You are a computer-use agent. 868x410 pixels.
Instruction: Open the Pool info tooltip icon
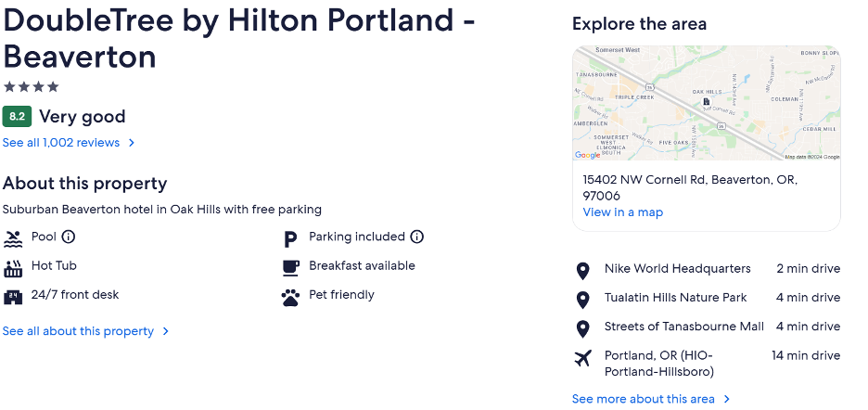[68, 237]
